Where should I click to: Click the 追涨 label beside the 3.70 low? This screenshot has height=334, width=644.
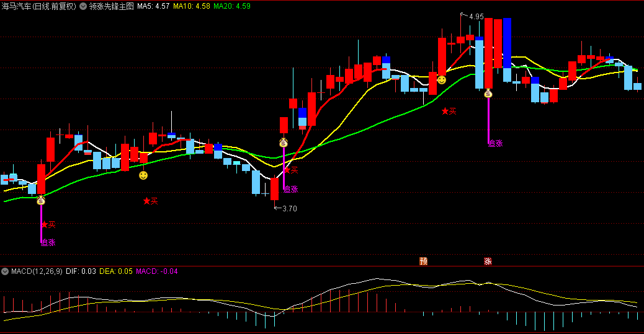click(290, 189)
